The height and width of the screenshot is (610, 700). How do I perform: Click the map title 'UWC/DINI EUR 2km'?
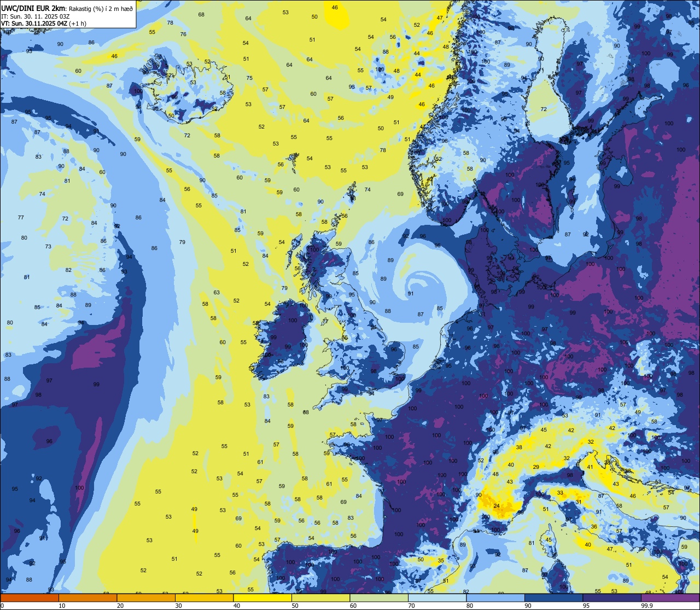(x=34, y=8)
